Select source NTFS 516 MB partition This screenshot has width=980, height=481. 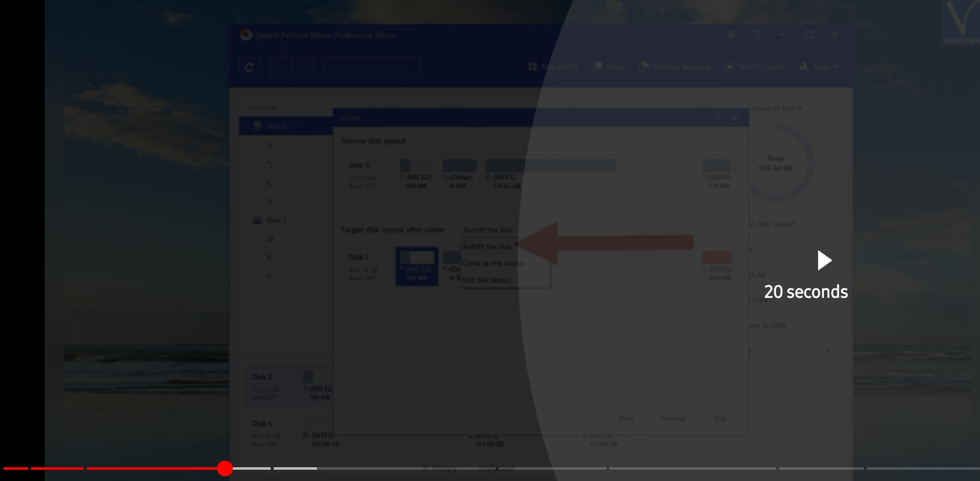[x=716, y=174]
